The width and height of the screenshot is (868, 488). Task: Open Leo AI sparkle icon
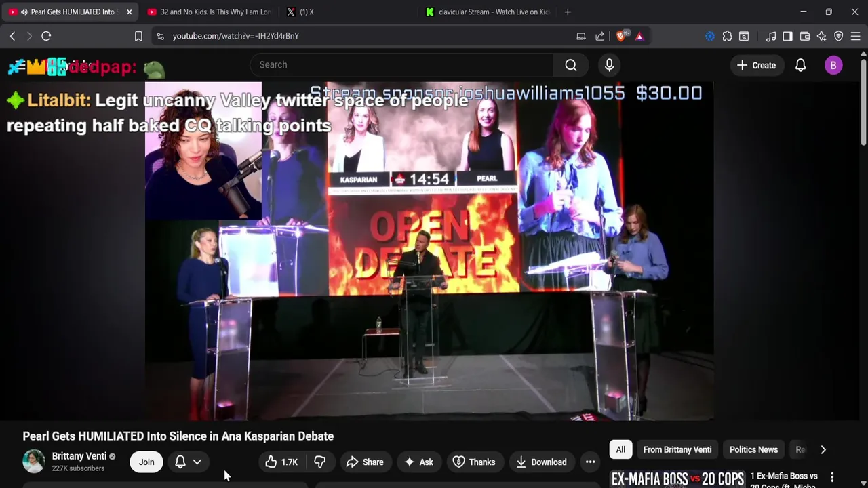coord(822,36)
